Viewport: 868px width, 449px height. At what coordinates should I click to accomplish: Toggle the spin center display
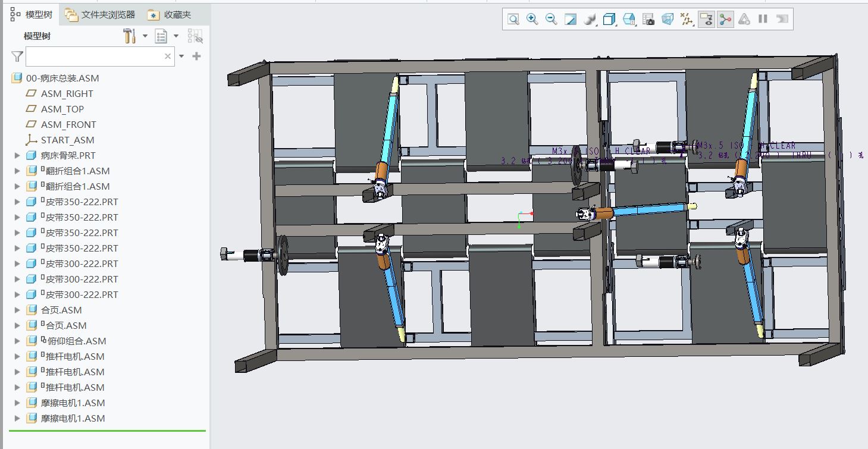(x=725, y=20)
